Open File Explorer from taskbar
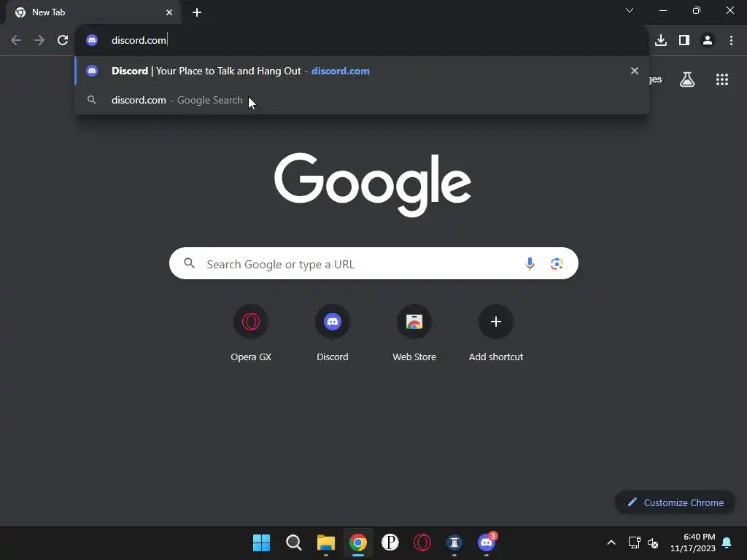Screen dimensions: 747x560 [326, 542]
